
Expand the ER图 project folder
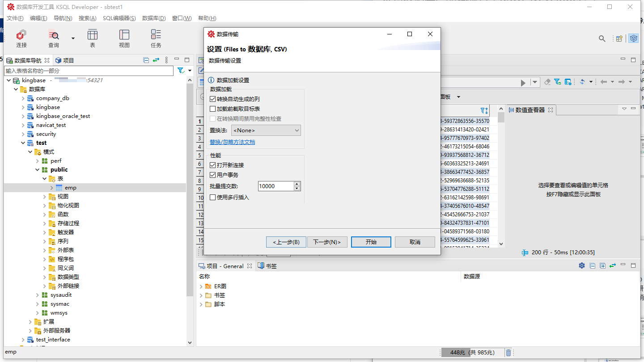pyautogui.click(x=201, y=286)
